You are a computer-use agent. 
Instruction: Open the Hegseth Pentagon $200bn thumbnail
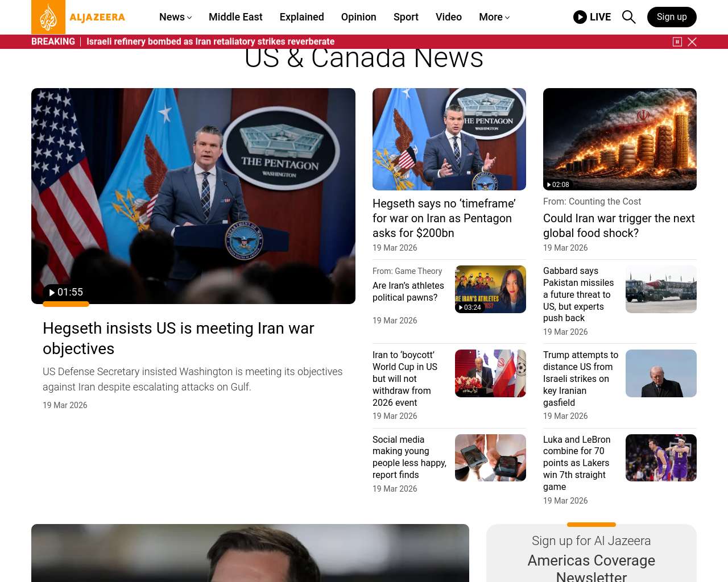(x=449, y=139)
